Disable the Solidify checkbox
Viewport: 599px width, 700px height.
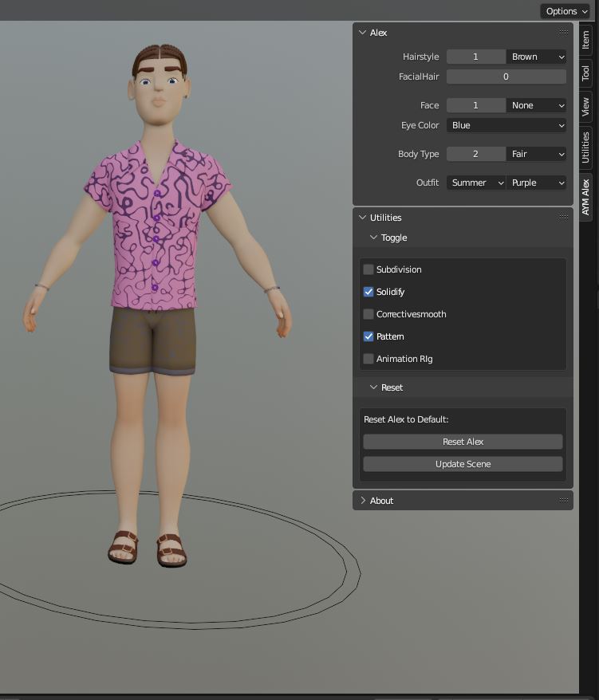tap(368, 292)
